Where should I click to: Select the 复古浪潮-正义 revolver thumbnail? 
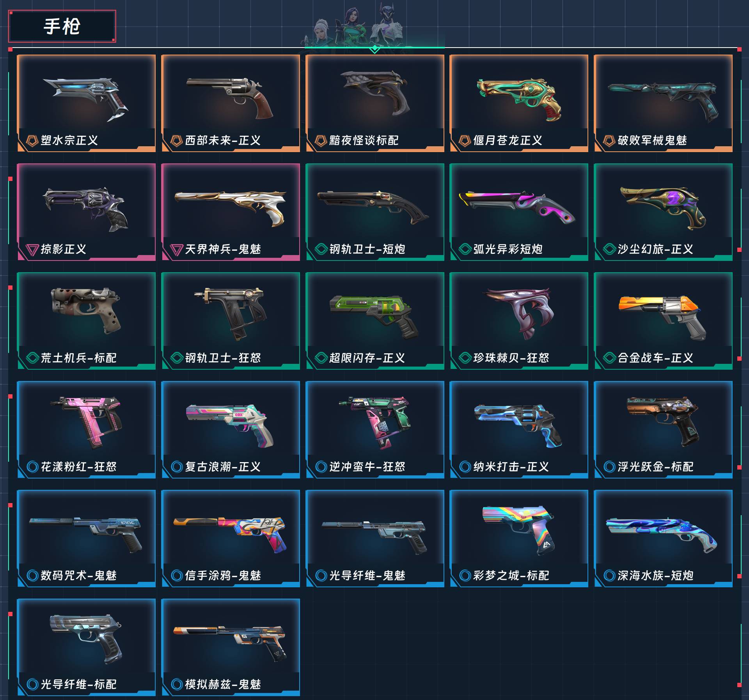230,425
